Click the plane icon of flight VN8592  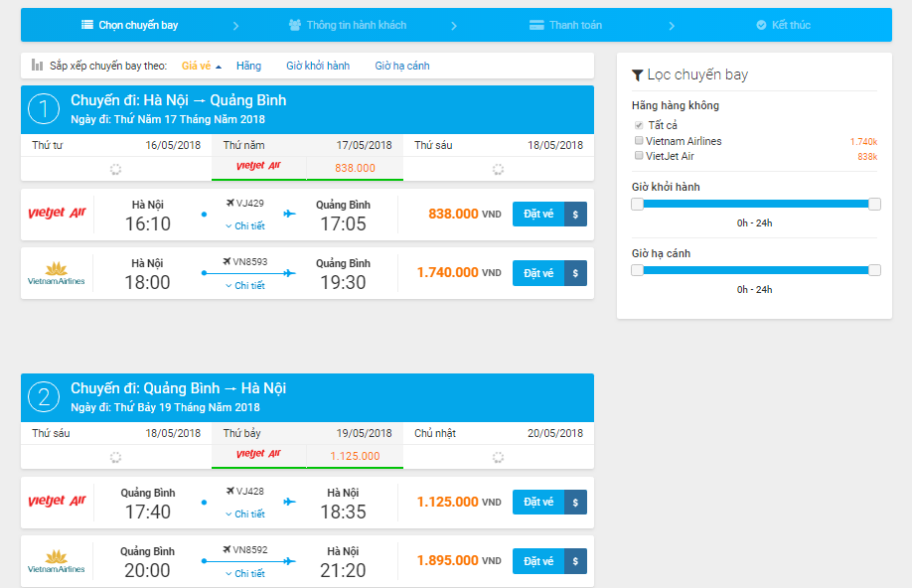227,549
